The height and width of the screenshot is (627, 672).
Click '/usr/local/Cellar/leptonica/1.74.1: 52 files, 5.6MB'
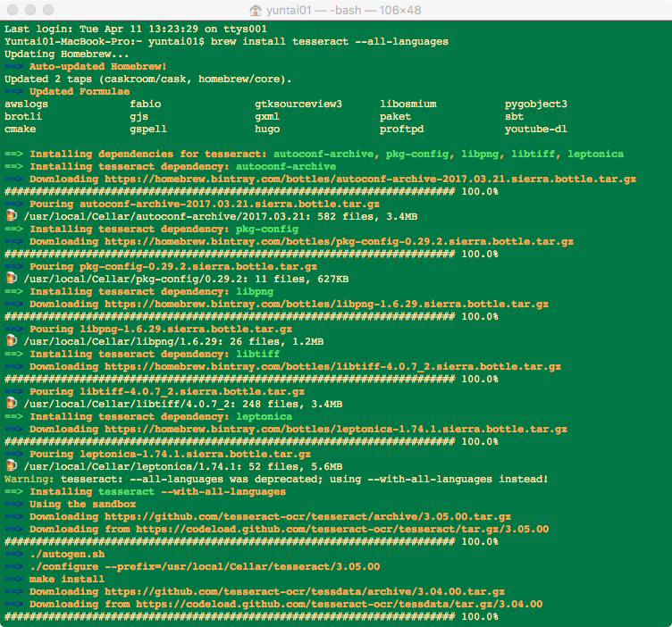(183, 467)
